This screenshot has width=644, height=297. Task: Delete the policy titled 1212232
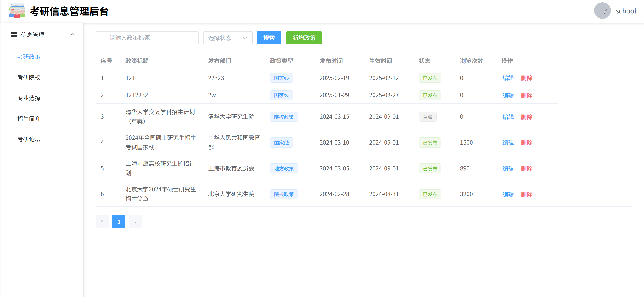(527, 95)
